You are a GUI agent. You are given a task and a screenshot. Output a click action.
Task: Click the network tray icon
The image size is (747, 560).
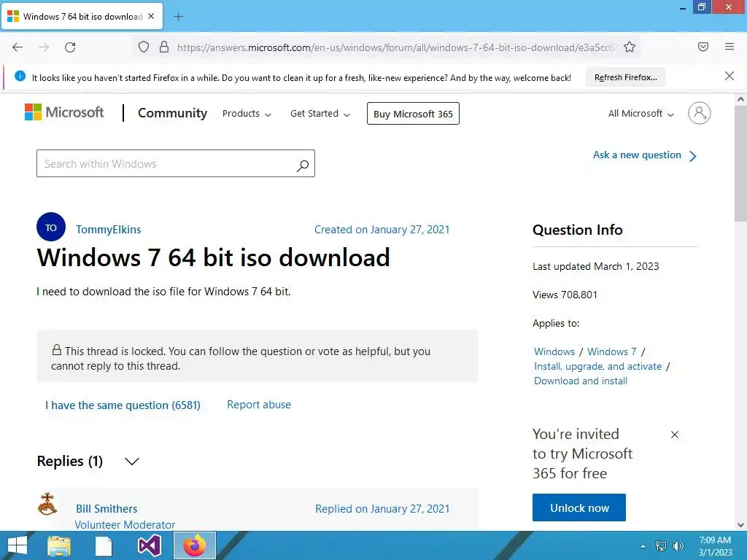[x=661, y=545]
